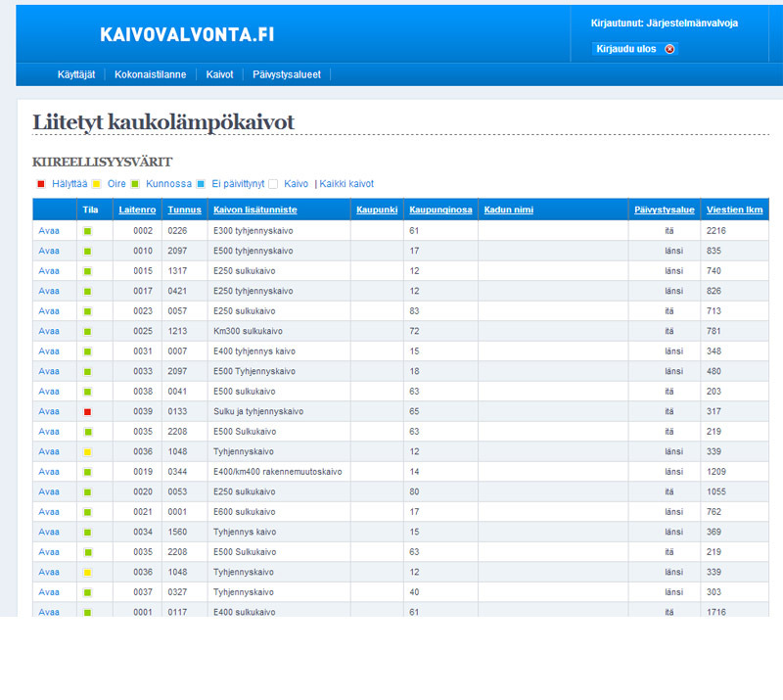Click the red logout icon beside Kirjaudu ulos
Image resolution: width=783 pixels, height=700 pixels.
click(669, 49)
